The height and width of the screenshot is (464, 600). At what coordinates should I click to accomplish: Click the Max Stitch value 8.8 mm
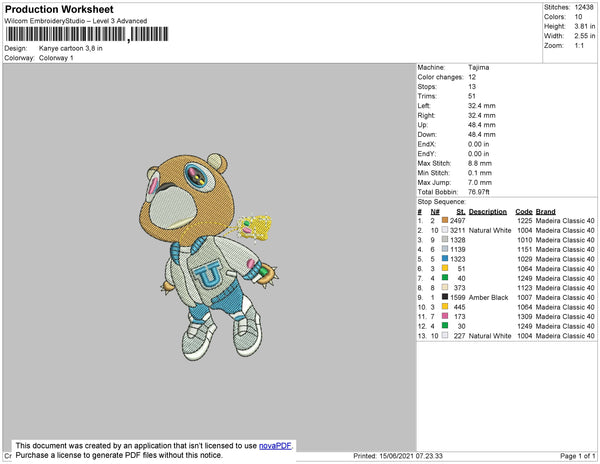(480, 163)
